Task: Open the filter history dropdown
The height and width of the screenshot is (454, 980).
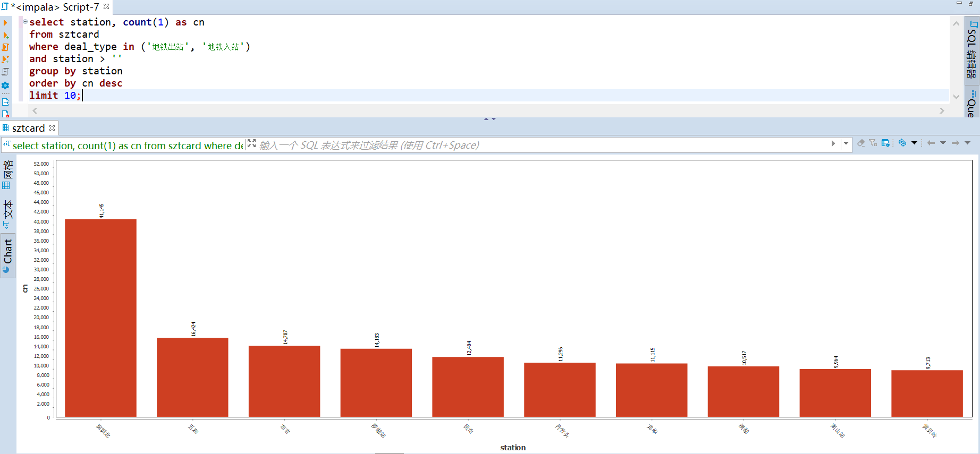Action: [x=846, y=143]
